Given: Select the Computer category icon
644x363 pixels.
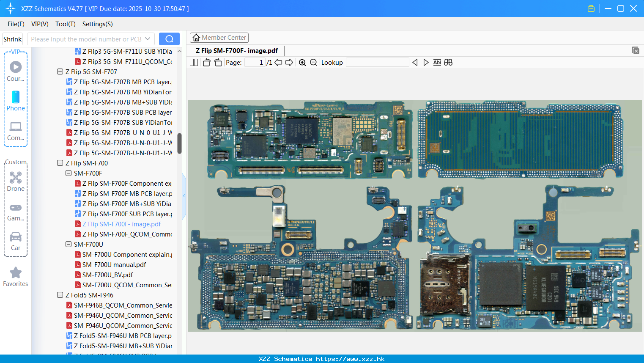Looking at the screenshot, I should (16, 131).
